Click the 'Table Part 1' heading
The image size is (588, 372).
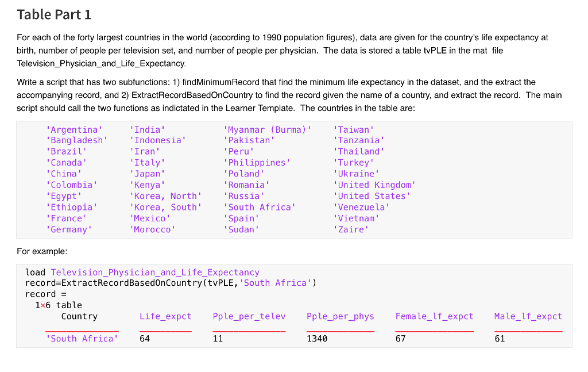coord(54,14)
